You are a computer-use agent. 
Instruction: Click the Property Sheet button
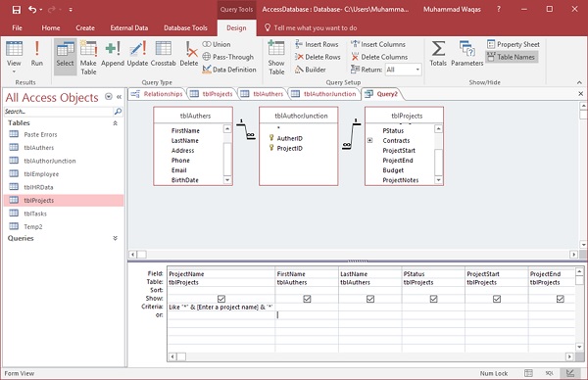pos(514,44)
